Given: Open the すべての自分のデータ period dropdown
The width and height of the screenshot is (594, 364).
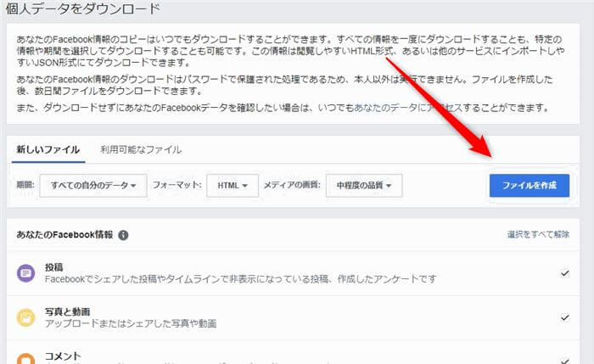Looking at the screenshot, I should 93,186.
